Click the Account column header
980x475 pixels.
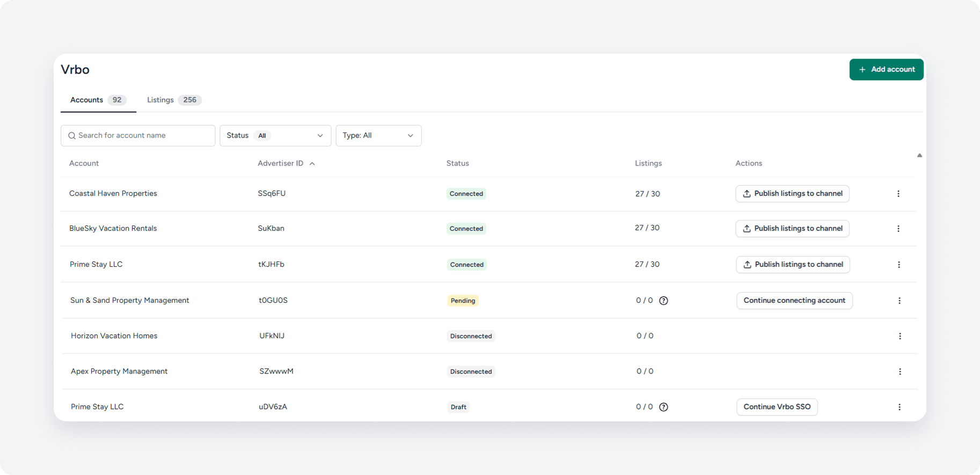tap(84, 163)
